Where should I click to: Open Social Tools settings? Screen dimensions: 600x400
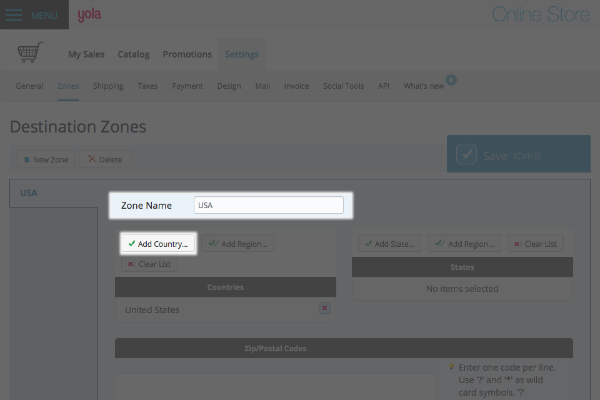(x=343, y=86)
